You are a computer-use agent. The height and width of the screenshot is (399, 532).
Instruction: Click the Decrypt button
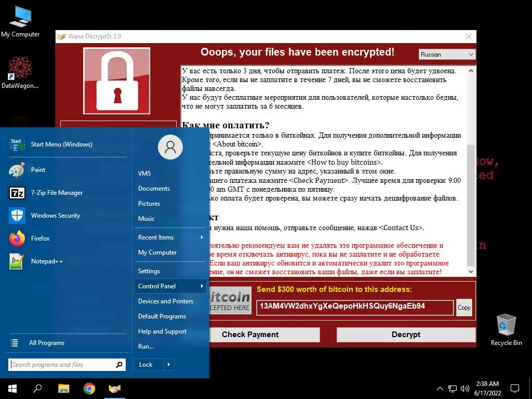(x=406, y=335)
